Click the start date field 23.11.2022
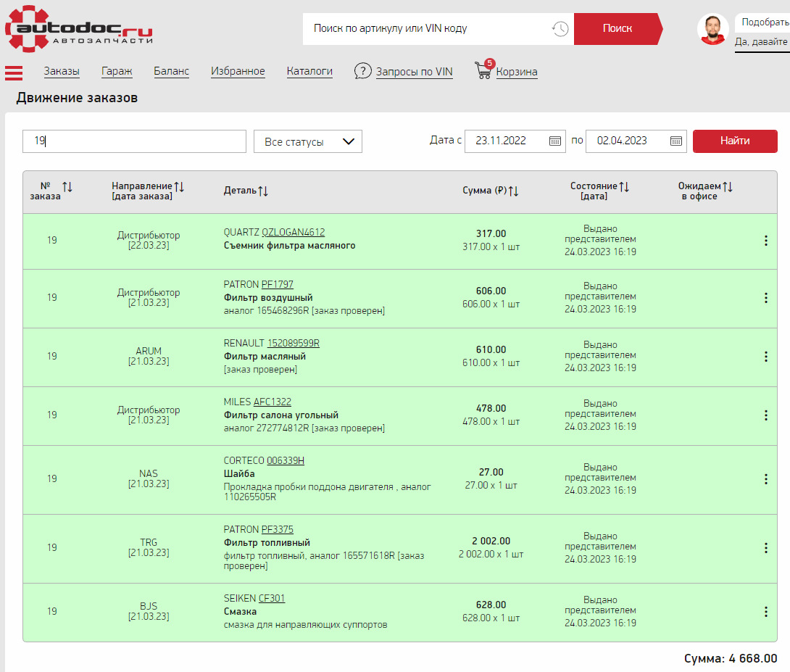Image resolution: width=790 pixels, height=672 pixels. click(x=515, y=141)
